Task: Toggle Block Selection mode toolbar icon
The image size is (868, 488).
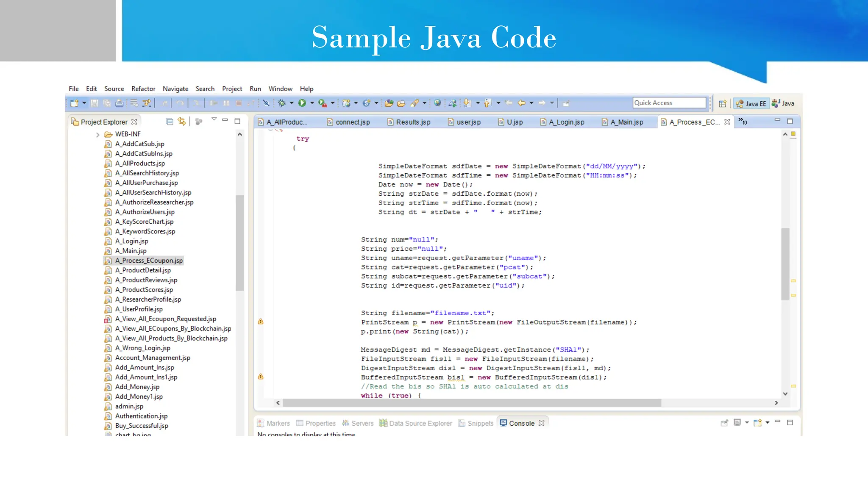Action: [147, 103]
